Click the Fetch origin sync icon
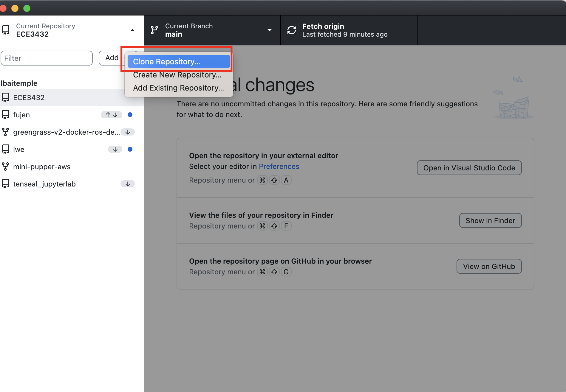The width and height of the screenshot is (566, 392). click(x=291, y=30)
